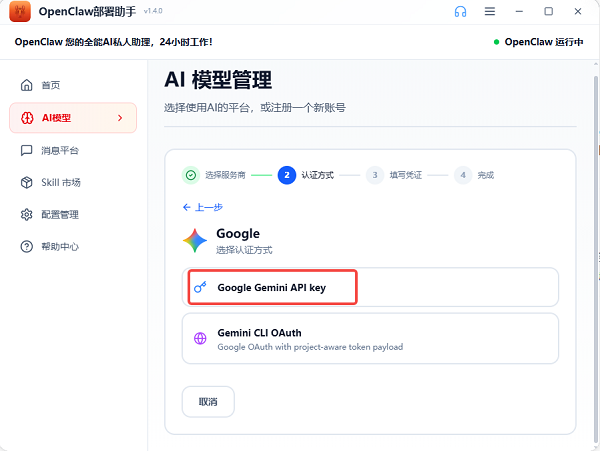600x451 pixels.
Task: Select the AI模型 sidebar item
Action: (x=73, y=118)
